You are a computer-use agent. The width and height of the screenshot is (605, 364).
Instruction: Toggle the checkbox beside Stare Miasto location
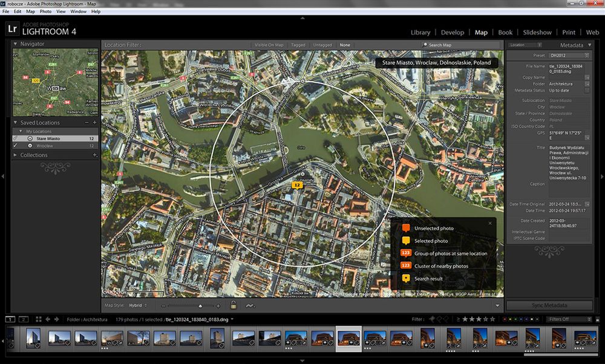16,138
